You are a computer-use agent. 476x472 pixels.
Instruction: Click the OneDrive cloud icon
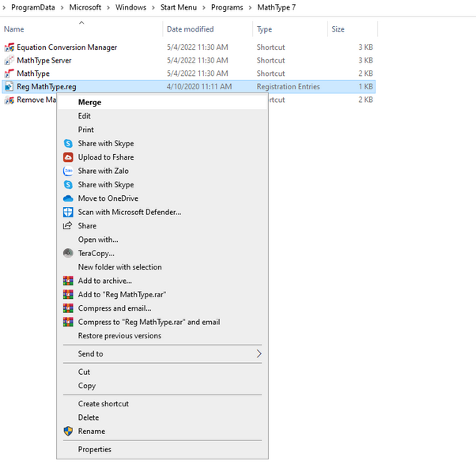pos(68,198)
